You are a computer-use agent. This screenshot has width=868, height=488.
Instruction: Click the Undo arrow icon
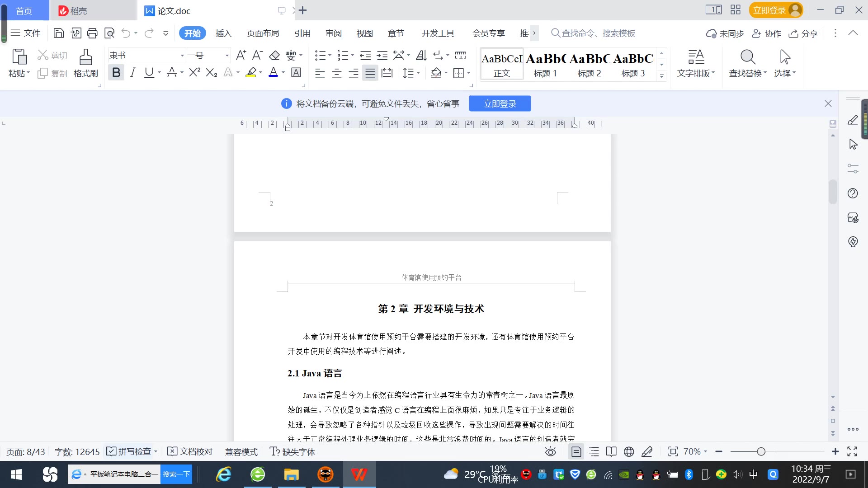click(126, 33)
